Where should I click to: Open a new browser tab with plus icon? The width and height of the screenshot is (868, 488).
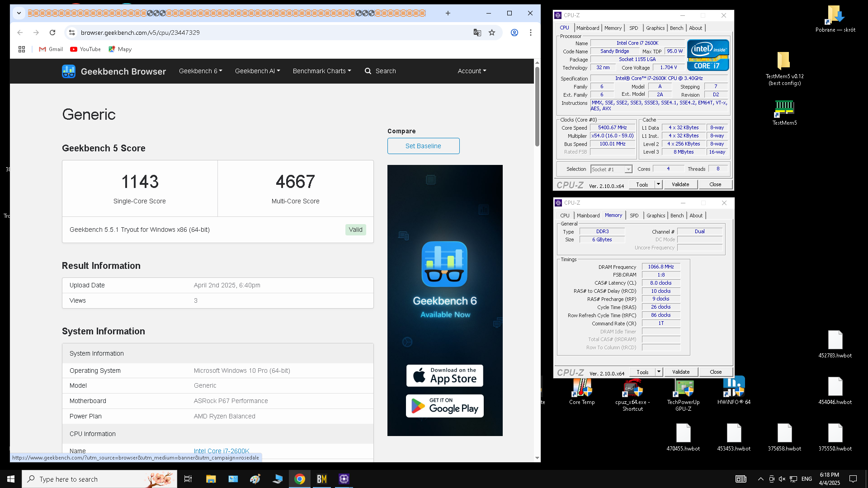(x=448, y=13)
